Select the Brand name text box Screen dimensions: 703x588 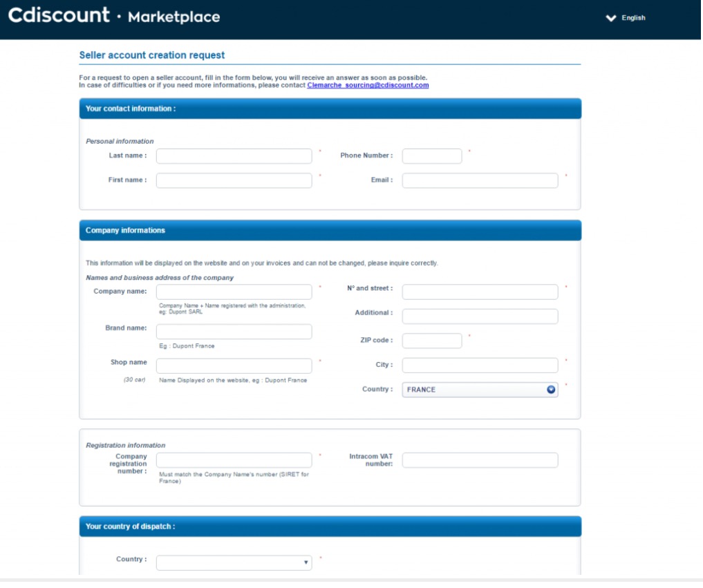234,332
